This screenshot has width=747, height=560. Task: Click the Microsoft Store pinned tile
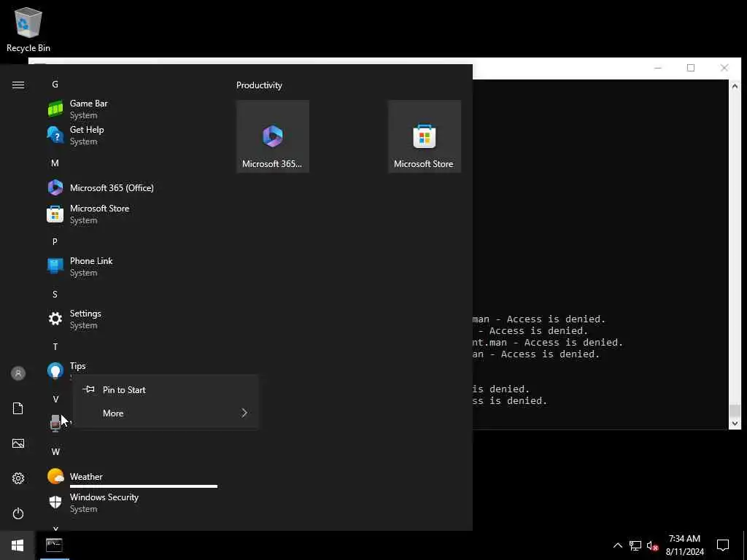coord(424,136)
